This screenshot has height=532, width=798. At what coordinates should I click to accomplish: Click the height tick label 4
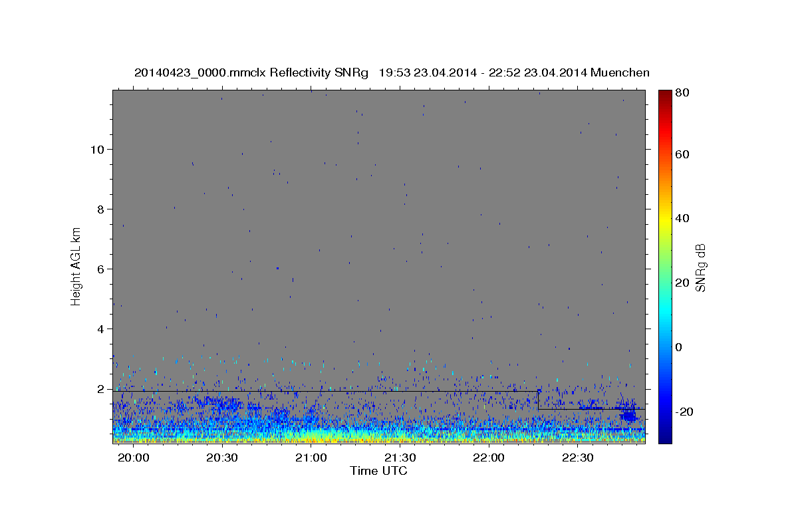(101, 329)
